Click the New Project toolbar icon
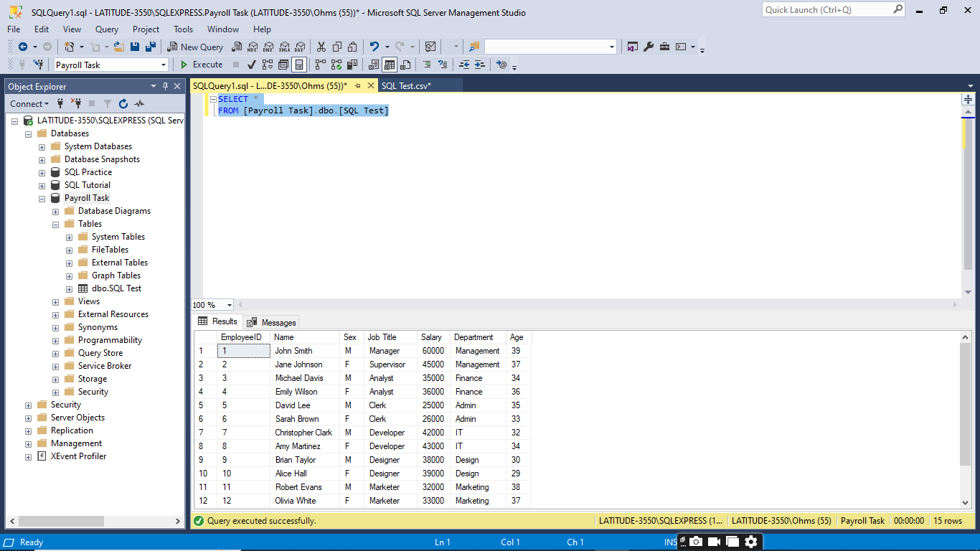 tap(69, 47)
